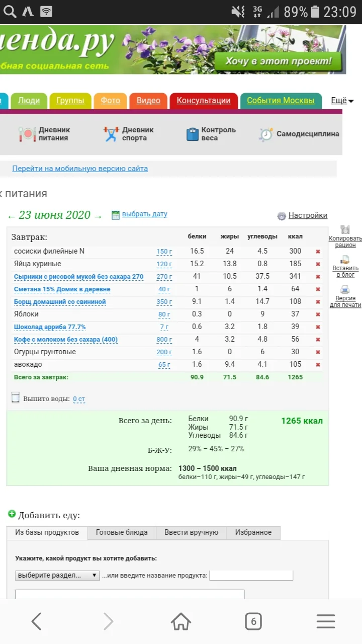Click the Копировать рацион icon
Image resolution: width=362 pixels, height=644 pixels.
345,229
